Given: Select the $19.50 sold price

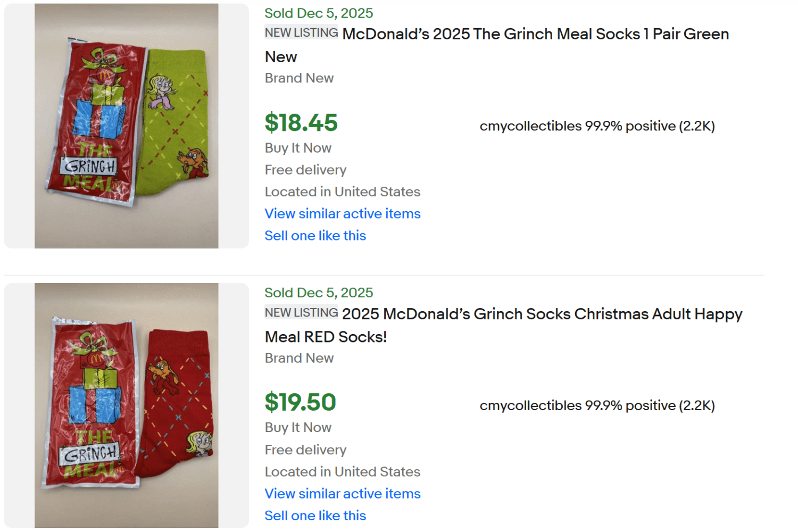Looking at the screenshot, I should (x=301, y=402).
